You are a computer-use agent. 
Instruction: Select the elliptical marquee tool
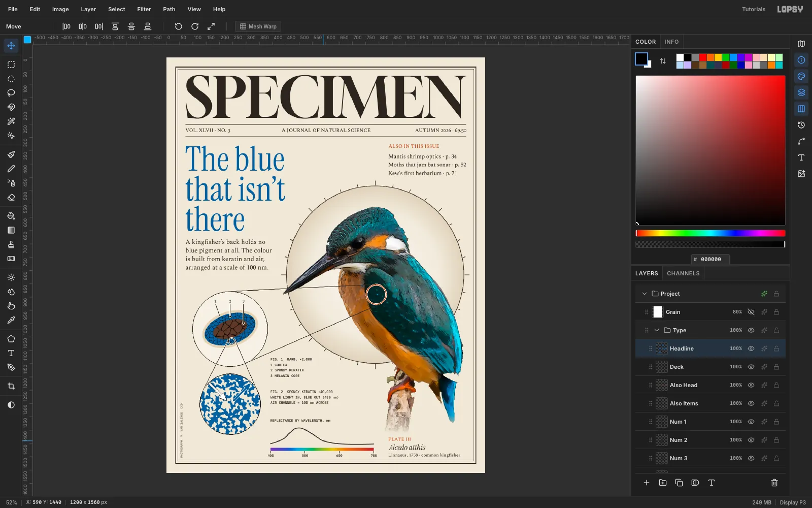(11, 79)
